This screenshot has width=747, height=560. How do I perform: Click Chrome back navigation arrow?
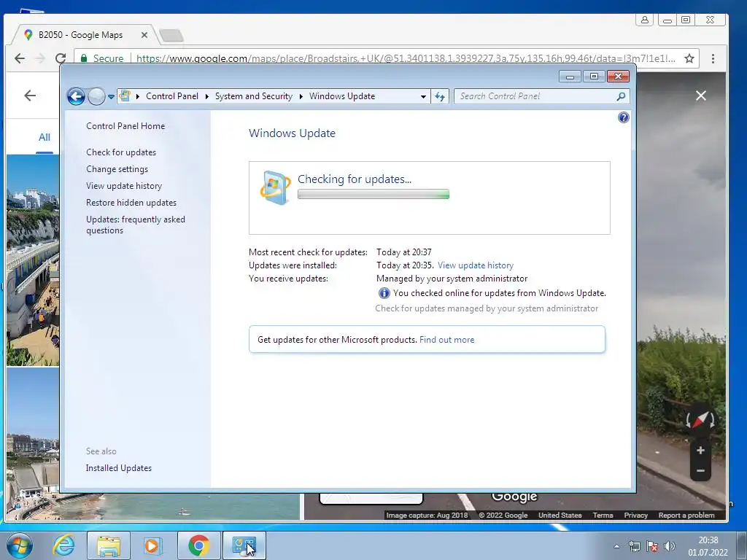(20, 58)
